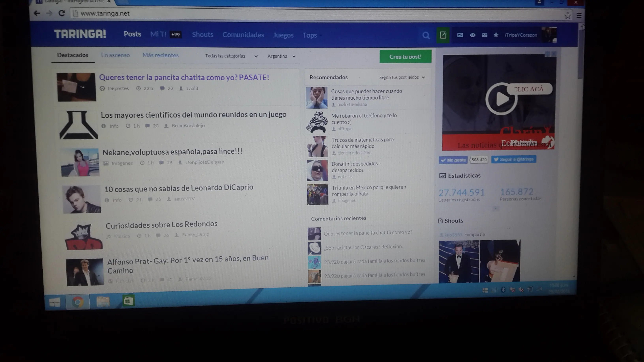Click the Chrome taskbar icon
Image resolution: width=644 pixels, height=362 pixels.
78,302
